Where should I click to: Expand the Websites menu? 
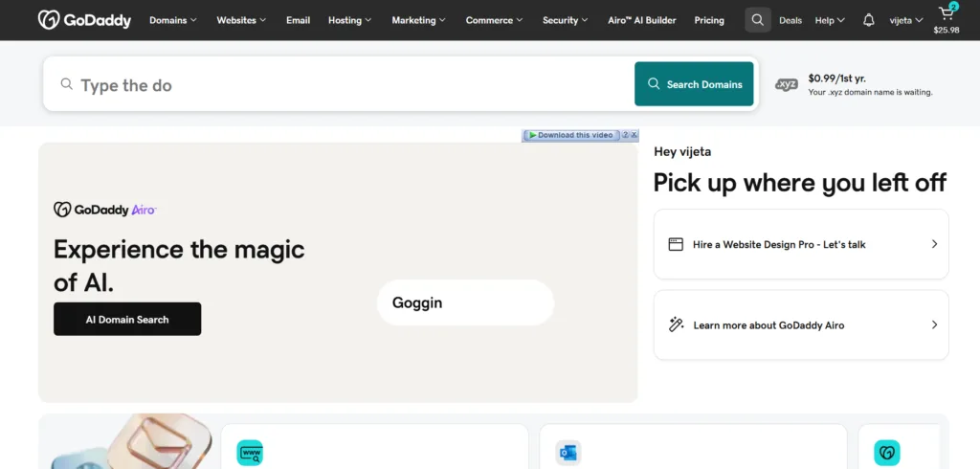pyautogui.click(x=241, y=20)
